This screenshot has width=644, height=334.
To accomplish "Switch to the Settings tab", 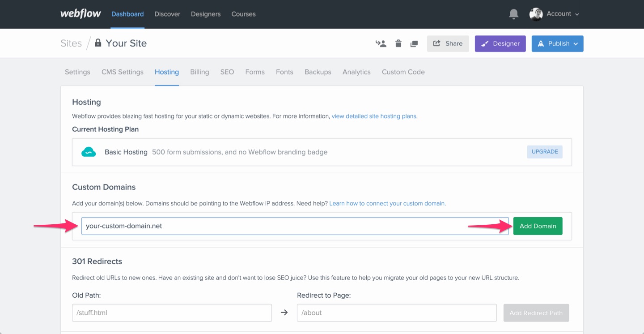I will click(77, 72).
